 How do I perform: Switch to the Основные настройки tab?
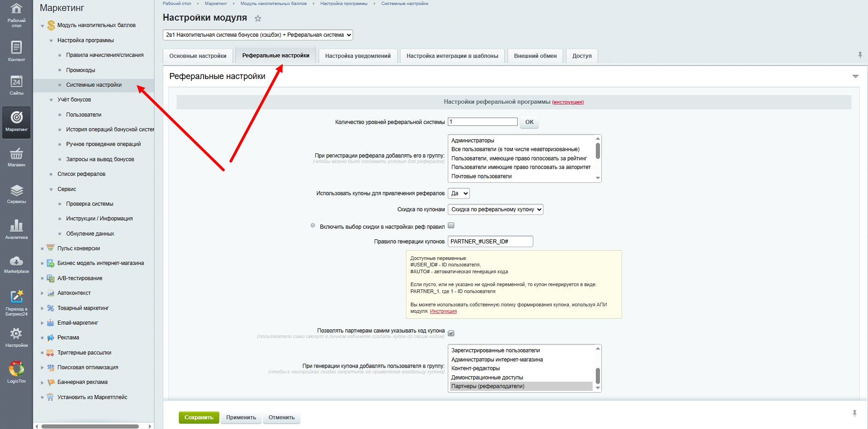point(198,56)
